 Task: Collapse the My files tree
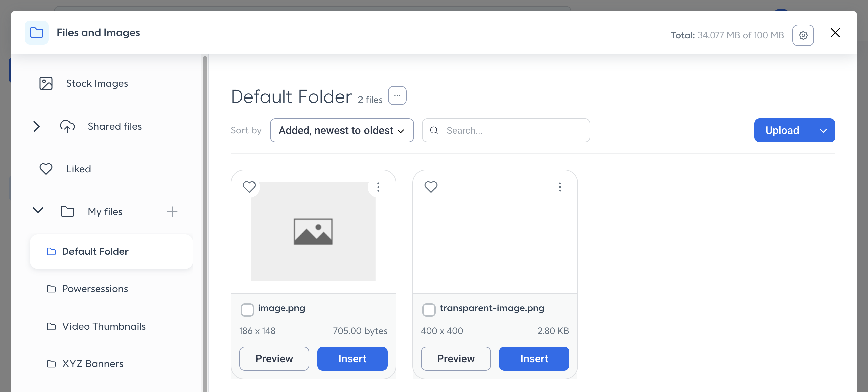pos(38,211)
